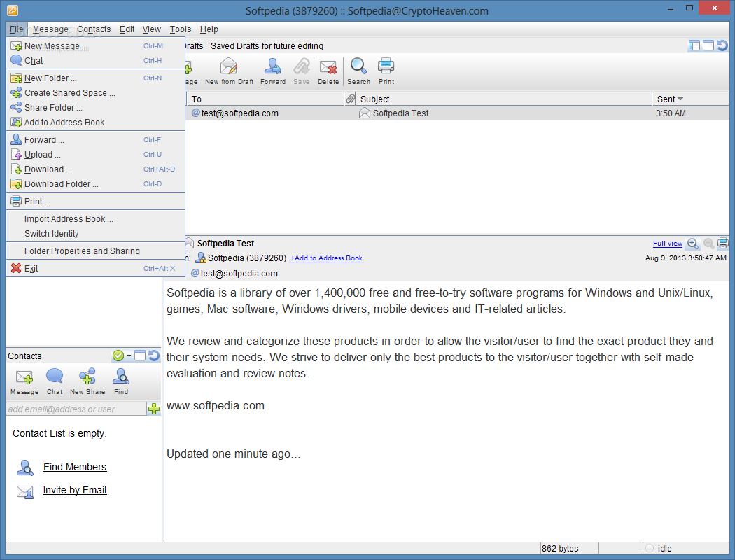This screenshot has height=560, width=735.
Task: Choose Print in File menu
Action: (96, 201)
